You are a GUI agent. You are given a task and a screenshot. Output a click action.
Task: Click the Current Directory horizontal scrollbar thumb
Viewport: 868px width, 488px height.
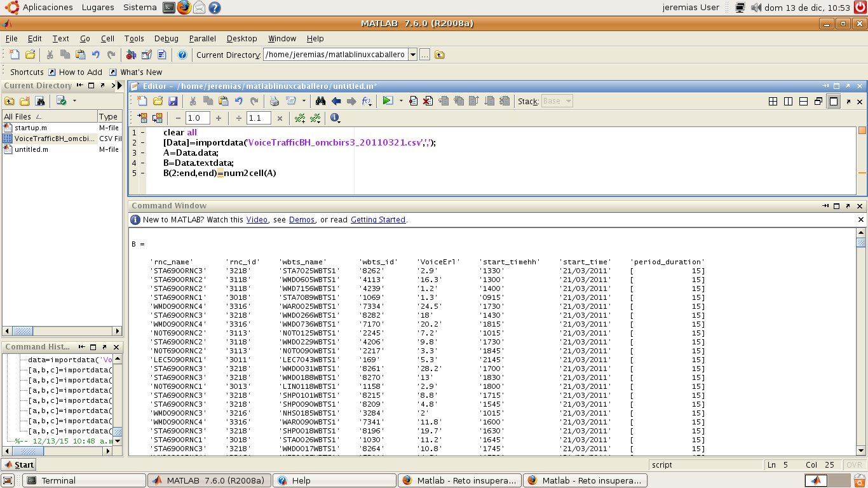coord(23,331)
